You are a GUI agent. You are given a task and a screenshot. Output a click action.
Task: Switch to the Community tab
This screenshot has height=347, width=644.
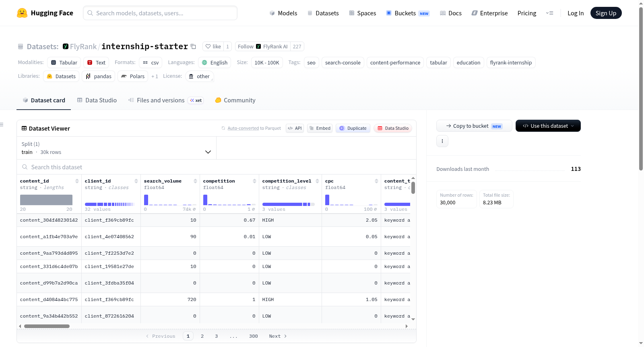[235, 100]
